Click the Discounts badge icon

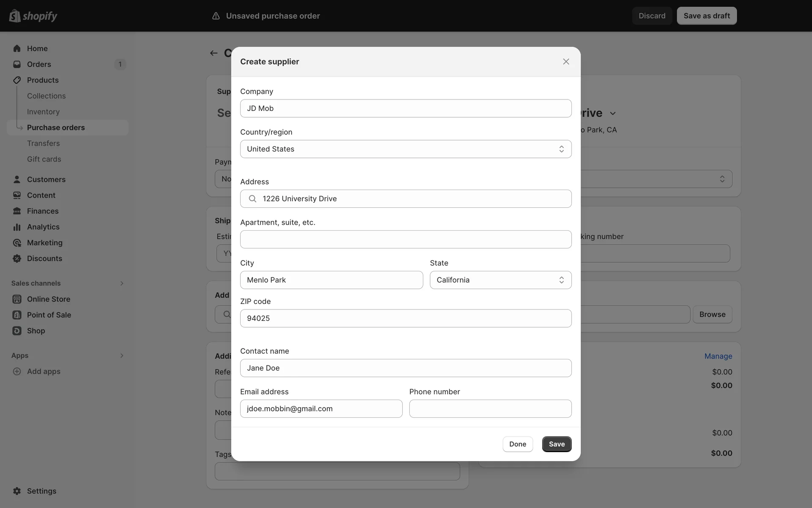coord(17,259)
